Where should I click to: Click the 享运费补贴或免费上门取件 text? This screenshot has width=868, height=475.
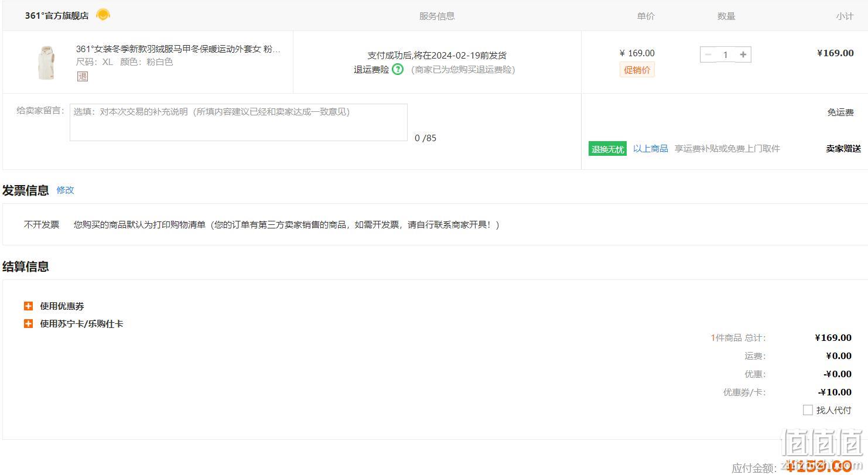pyautogui.click(x=727, y=149)
